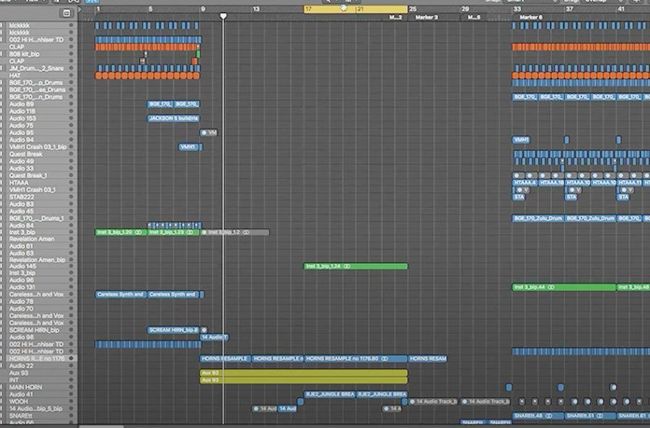Jump to Marker 3 in marker lane
The image size is (650, 428).
(426, 17)
